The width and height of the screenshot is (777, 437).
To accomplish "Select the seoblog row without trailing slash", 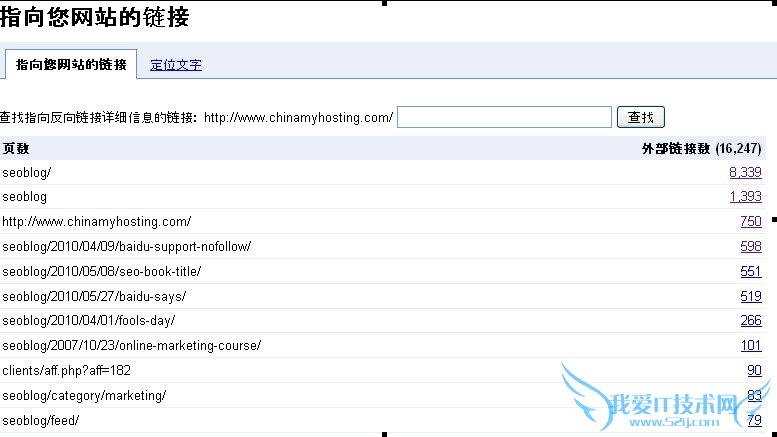I will [x=25, y=197].
